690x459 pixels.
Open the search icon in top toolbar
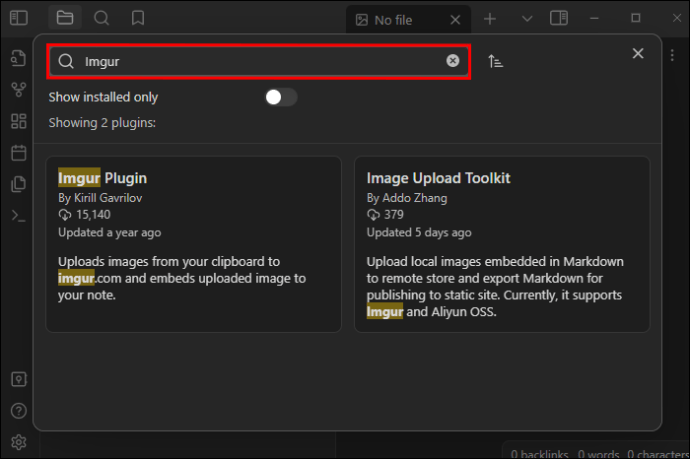coord(101,18)
